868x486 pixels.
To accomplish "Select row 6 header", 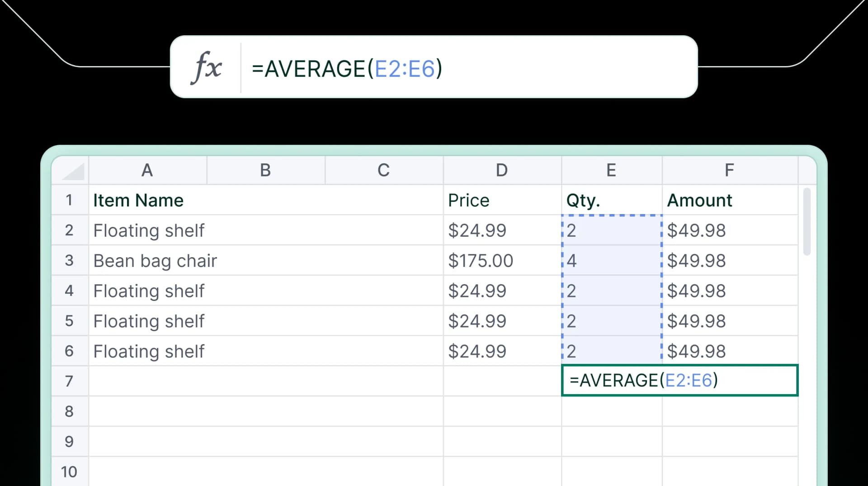I will click(x=70, y=351).
